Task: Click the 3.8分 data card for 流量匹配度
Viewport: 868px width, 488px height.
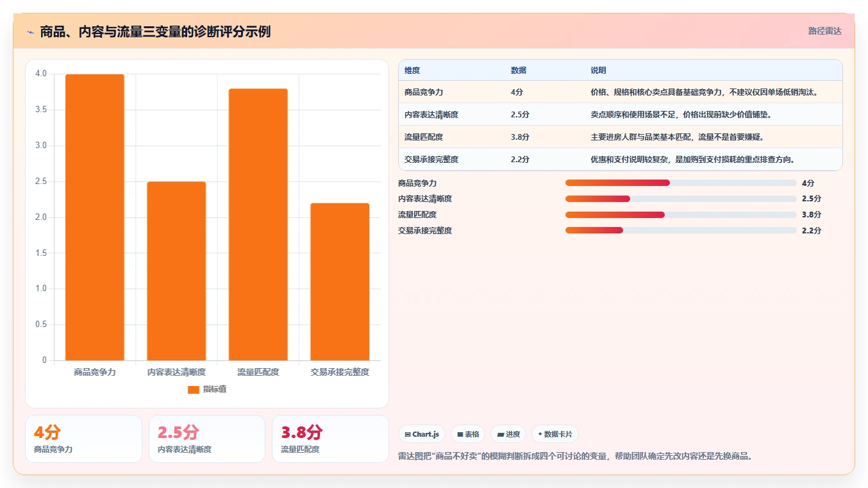Action: click(330, 439)
